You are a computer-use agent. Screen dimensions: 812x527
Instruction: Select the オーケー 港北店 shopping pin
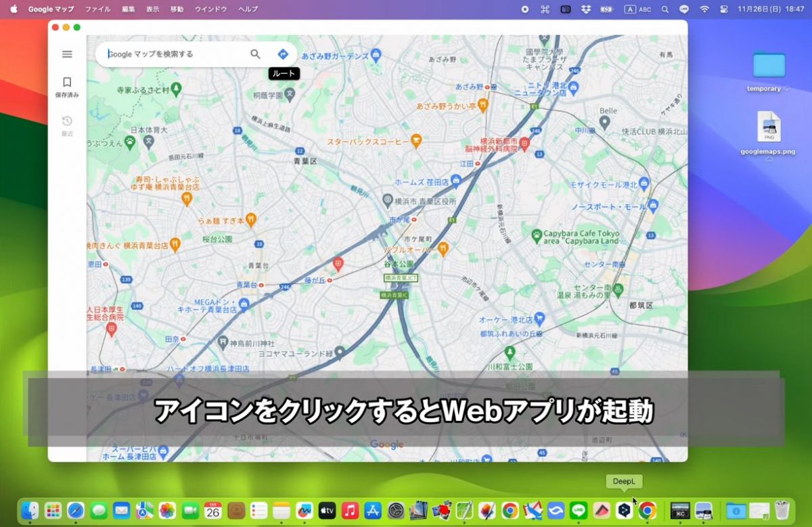tap(539, 318)
